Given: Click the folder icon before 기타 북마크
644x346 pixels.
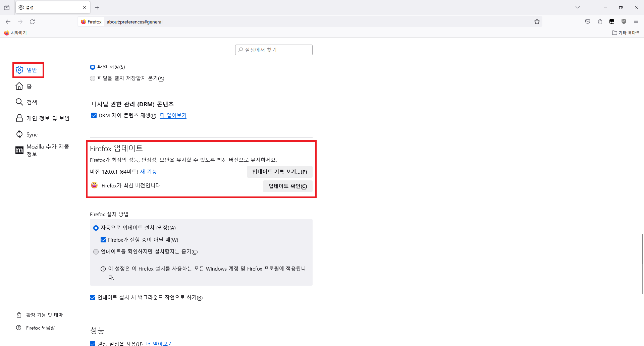Looking at the screenshot, I should 614,33.
